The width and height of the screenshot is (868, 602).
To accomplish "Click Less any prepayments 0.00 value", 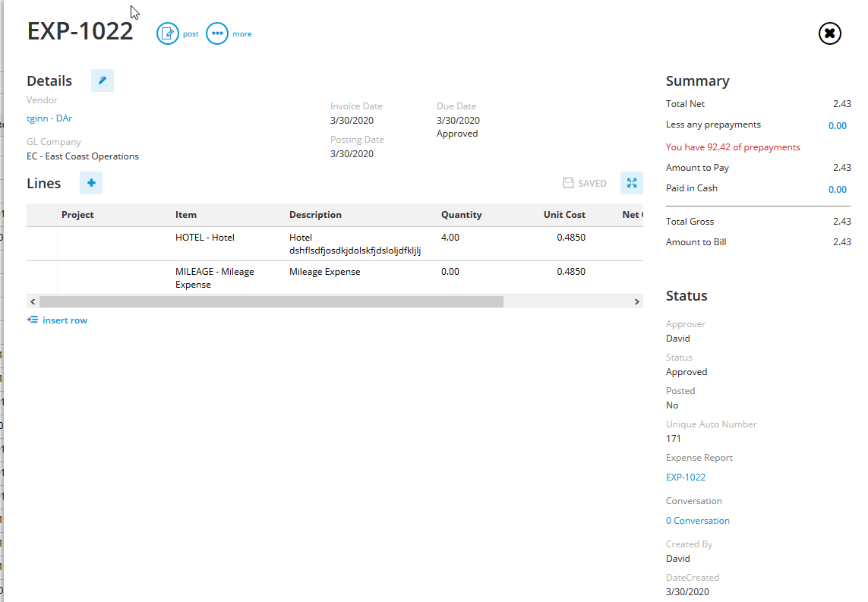I will click(837, 125).
